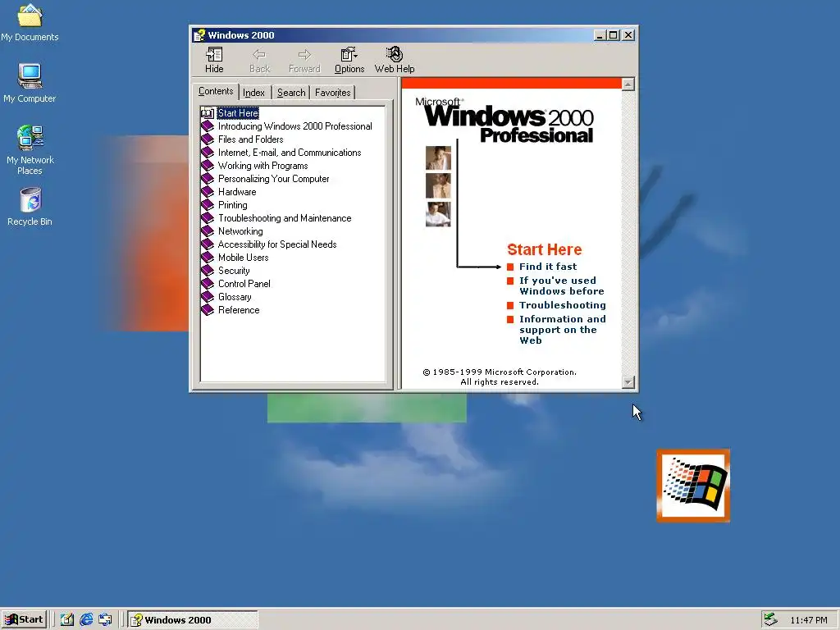Click the Forward arrow in the toolbar
Screen dimensions: 840x630
304,60
